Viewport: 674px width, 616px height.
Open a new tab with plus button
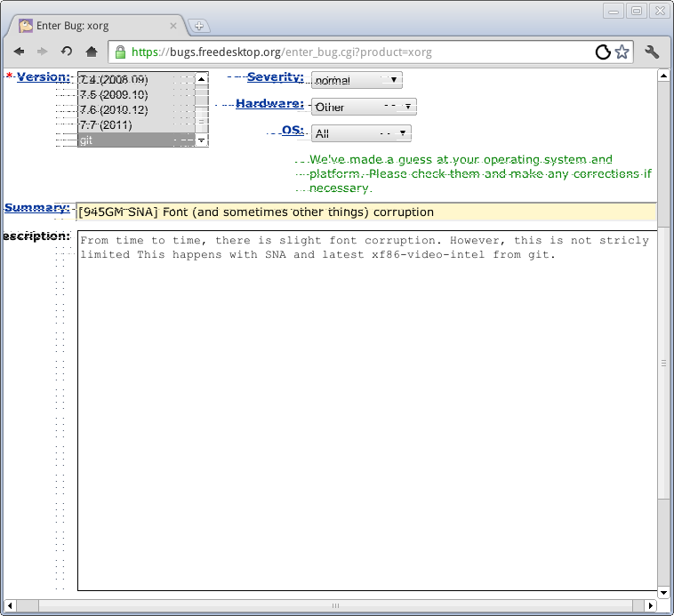click(x=199, y=26)
